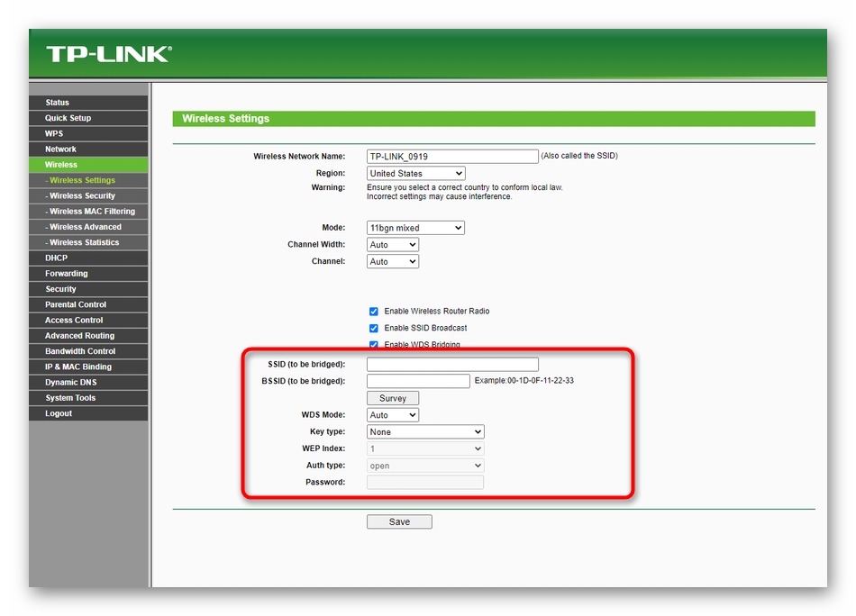
Task: Select the Key type dropdown
Action: coord(425,432)
